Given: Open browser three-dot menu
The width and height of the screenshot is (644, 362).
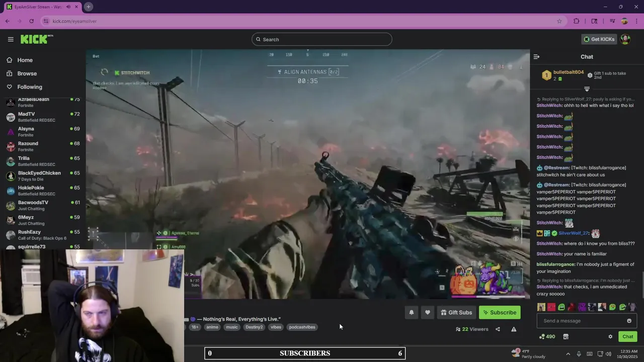Looking at the screenshot, I should pyautogui.click(x=636, y=21).
